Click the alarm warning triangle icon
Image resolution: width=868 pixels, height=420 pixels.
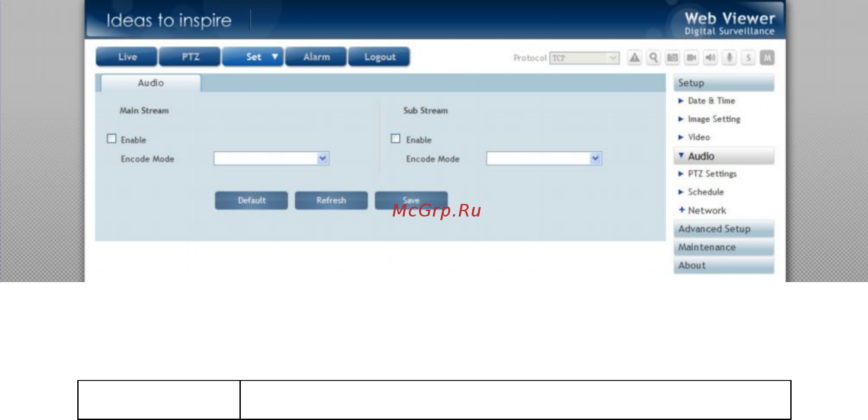click(x=634, y=57)
